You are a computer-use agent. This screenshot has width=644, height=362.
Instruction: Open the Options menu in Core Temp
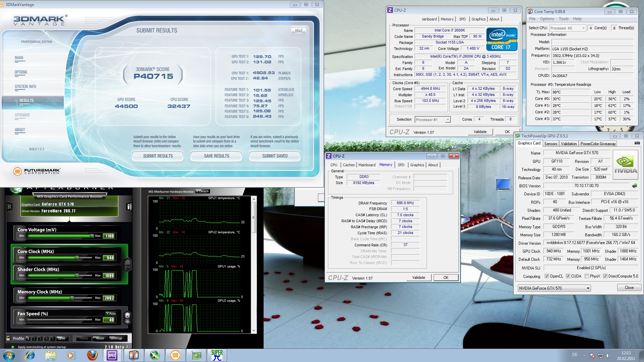point(547,19)
